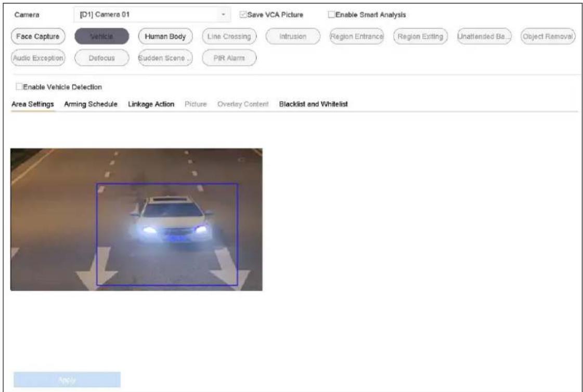Image resolution: width=583 pixels, height=392 pixels.
Task: Select Sudden Scene Change detection
Action: [165, 58]
